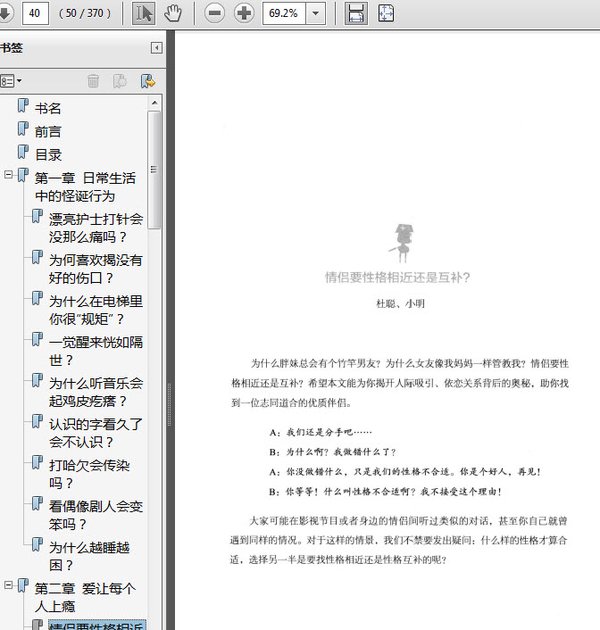Open bookmark 前言
The image size is (600, 630).
(x=48, y=131)
